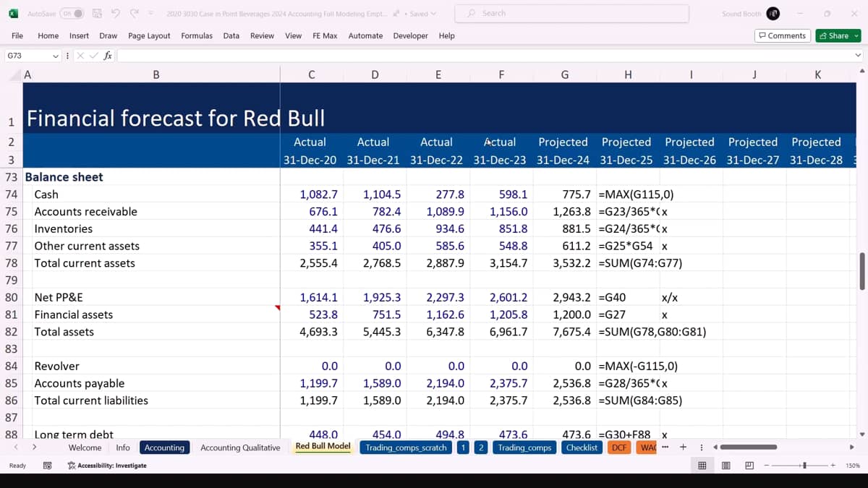Image resolution: width=868 pixels, height=488 pixels.
Task: Select column C header
Action: coord(311,74)
